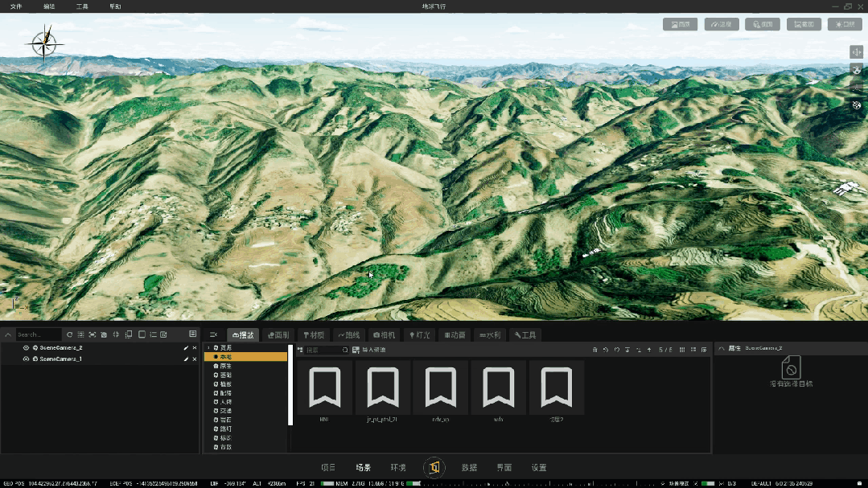Image resolution: width=868 pixels, height=488 pixels.
Task: Toggle visibility eye of SceneCamera_2
Action: tap(26, 348)
